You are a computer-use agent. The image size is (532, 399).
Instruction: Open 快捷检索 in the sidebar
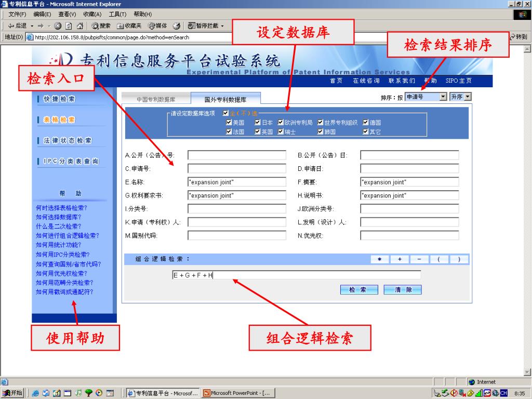click(x=59, y=99)
